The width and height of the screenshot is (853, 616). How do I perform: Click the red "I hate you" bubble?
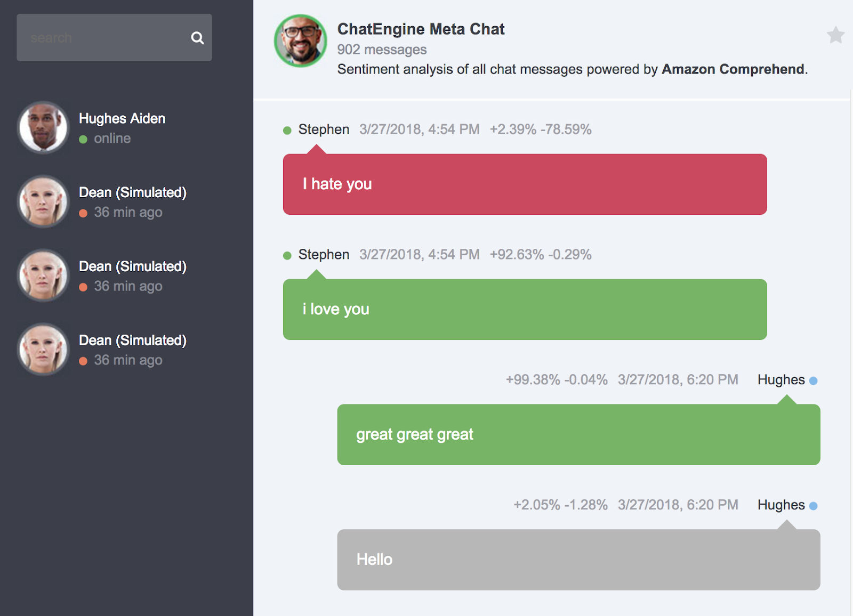[525, 184]
